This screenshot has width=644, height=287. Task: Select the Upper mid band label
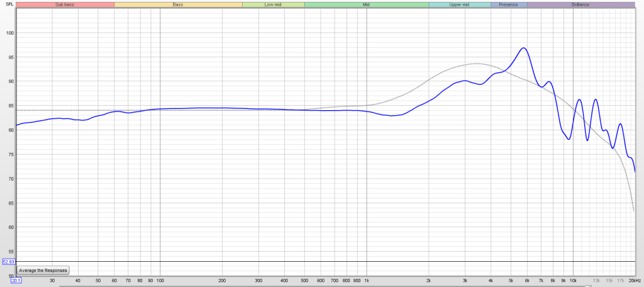[458, 4]
